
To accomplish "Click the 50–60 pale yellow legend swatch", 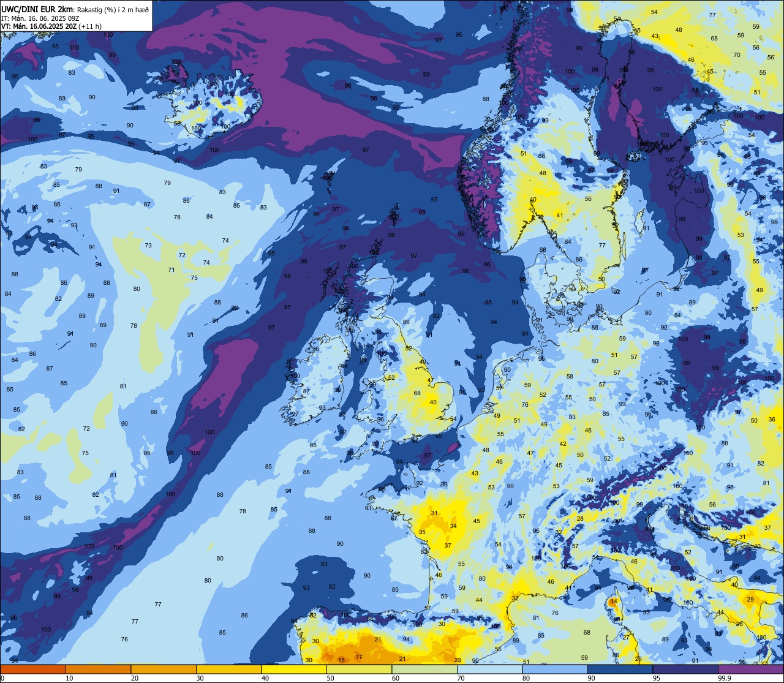I will point(359,669).
